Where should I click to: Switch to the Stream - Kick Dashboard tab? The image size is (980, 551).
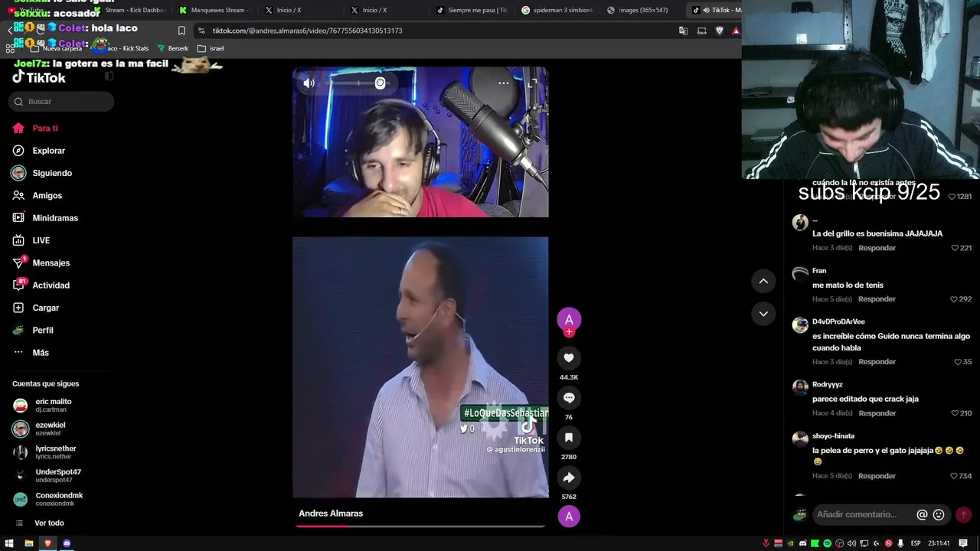click(x=129, y=10)
